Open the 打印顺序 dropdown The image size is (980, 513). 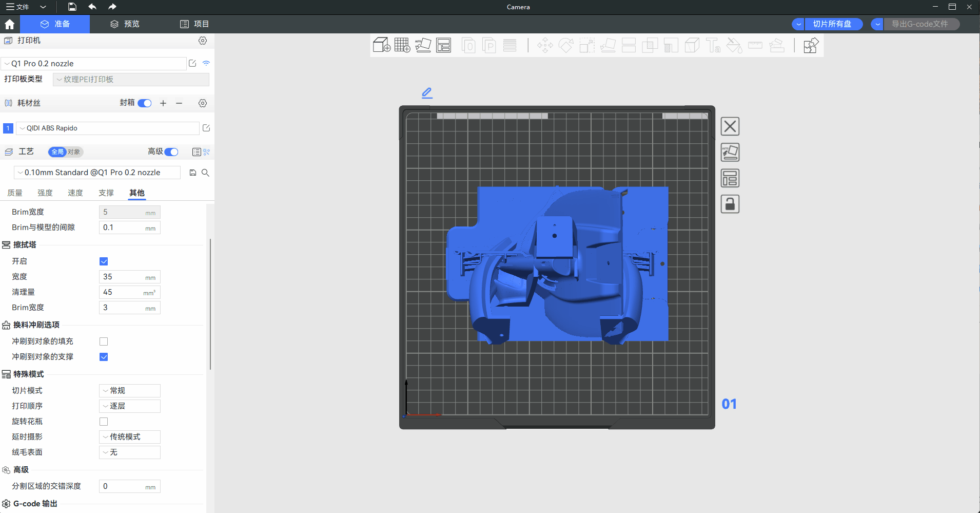[130, 406]
